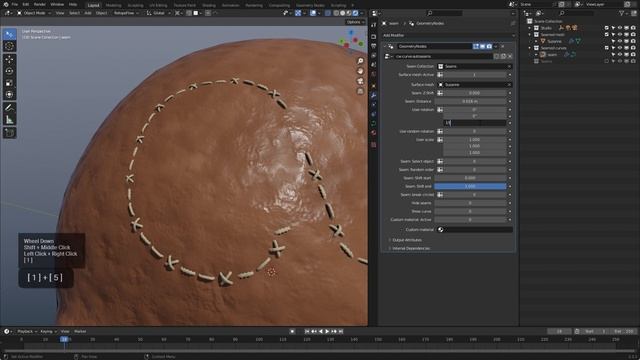Switch perspective/orthographic grid icon in viewport

[360, 91]
